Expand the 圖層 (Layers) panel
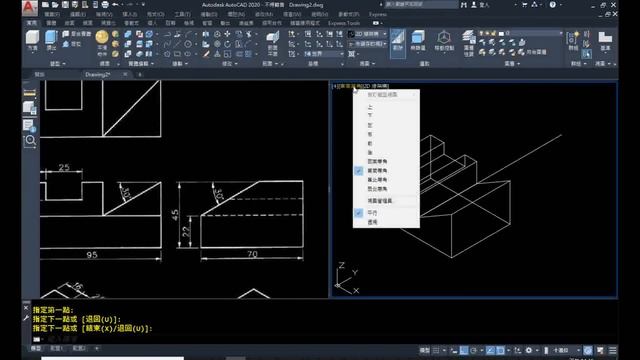Viewport: 640px width, 360px height. [512, 64]
